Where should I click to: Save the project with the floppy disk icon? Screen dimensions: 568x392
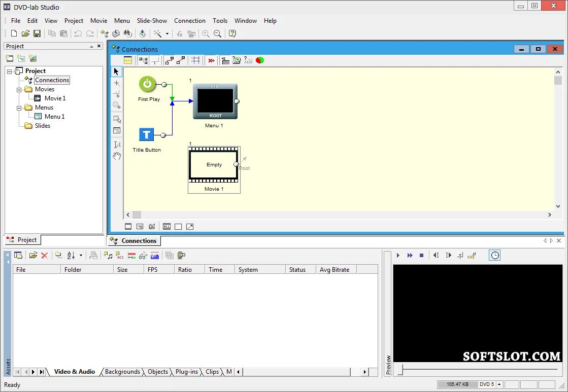pyautogui.click(x=37, y=33)
